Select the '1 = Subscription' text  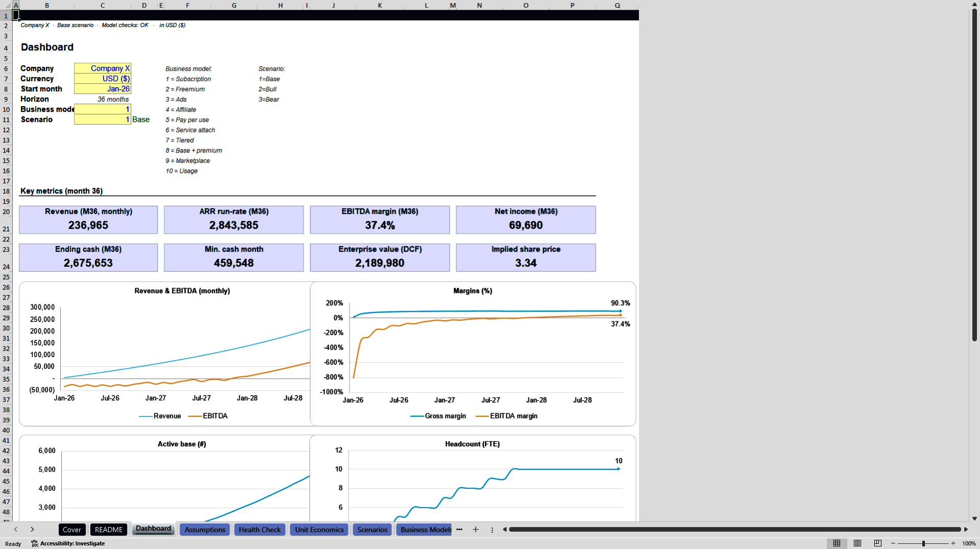tap(188, 79)
